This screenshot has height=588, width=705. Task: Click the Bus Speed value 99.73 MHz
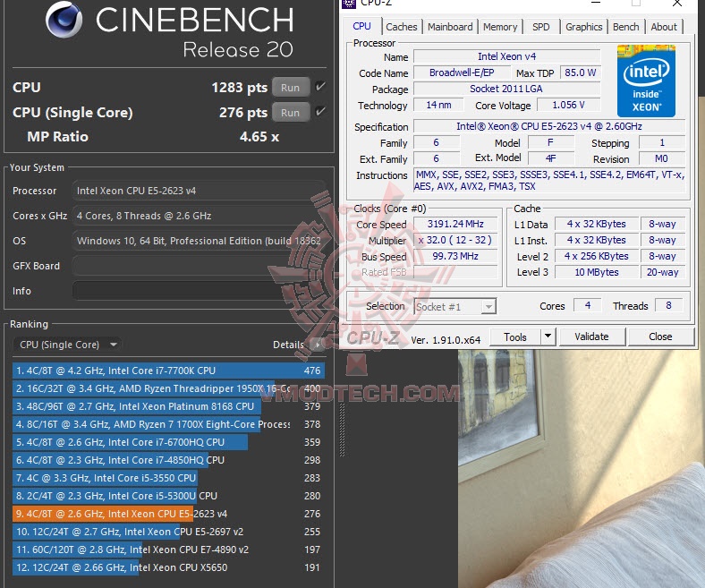(455, 256)
